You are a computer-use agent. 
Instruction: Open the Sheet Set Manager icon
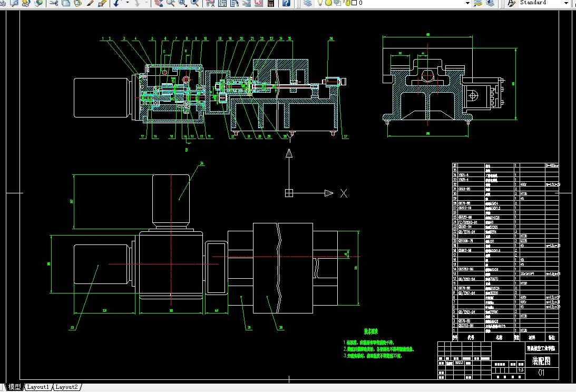pos(247,3)
